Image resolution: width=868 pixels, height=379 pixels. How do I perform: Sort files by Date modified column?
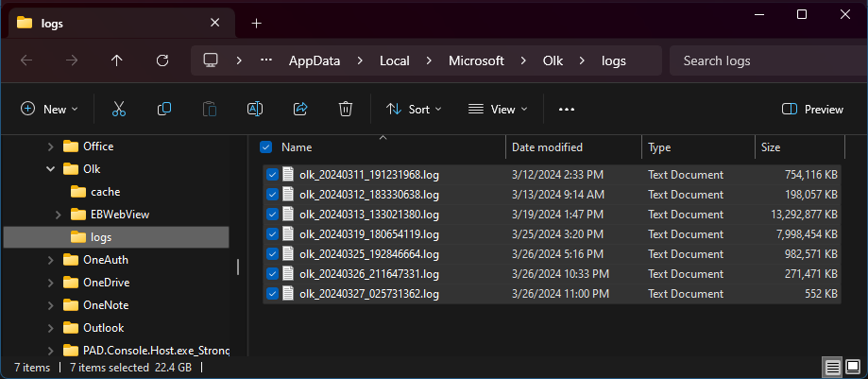[x=548, y=147]
